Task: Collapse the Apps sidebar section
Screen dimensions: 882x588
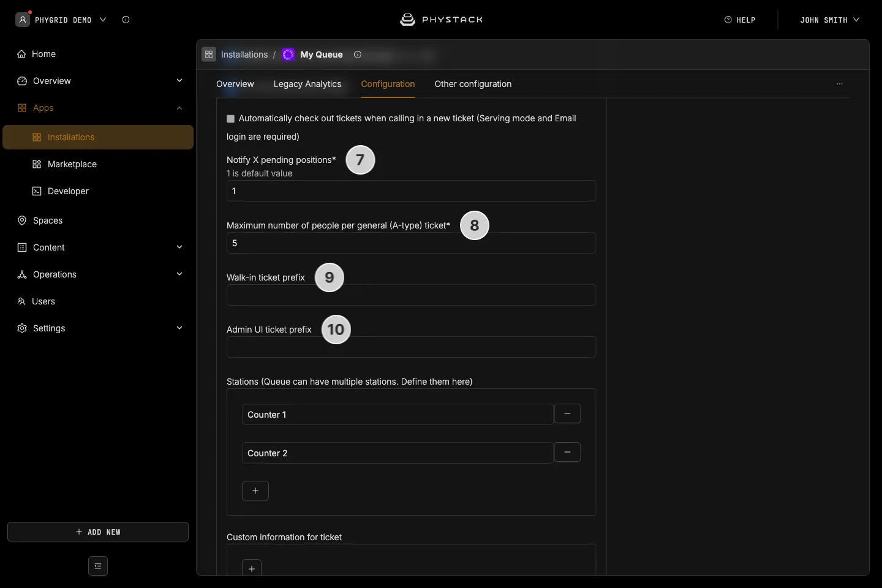Action: pyautogui.click(x=179, y=108)
